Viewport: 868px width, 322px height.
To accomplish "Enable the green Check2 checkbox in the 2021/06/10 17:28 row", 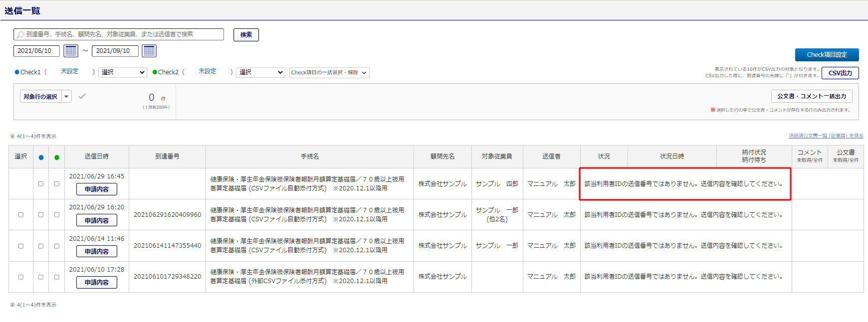I will coord(57,277).
